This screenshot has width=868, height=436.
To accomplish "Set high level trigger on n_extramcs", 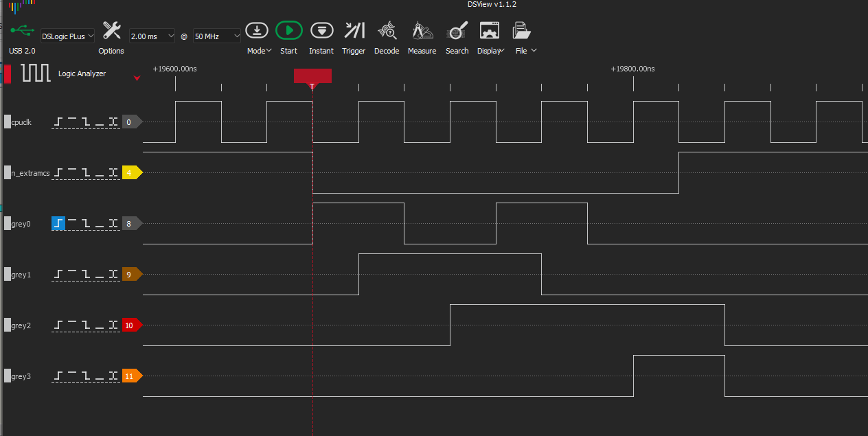I will coord(72,172).
